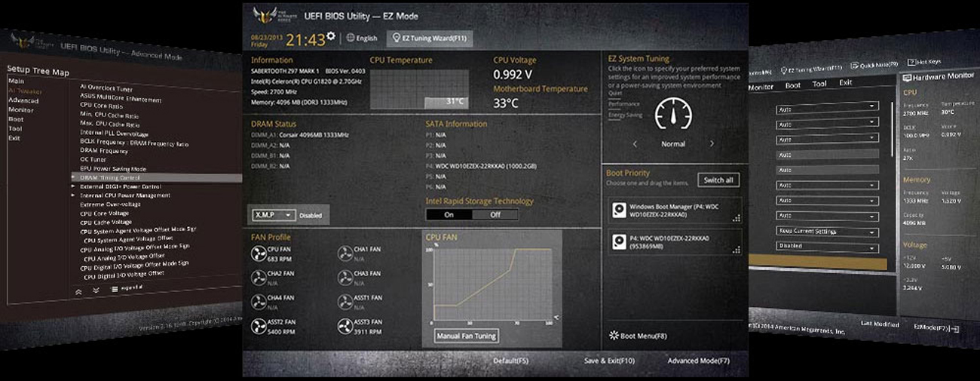Click the ASST3 FAN icon
The height and width of the screenshot is (381, 980).
click(345, 326)
